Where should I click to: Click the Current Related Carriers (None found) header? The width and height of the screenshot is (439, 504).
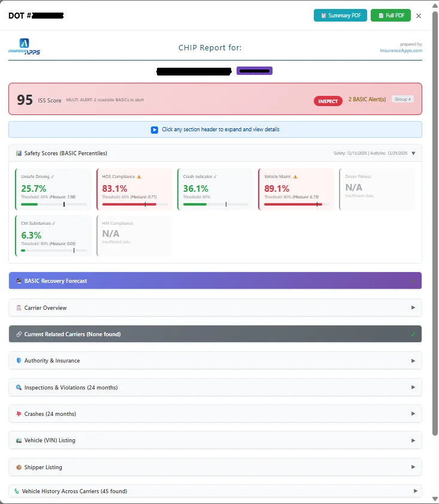215,334
